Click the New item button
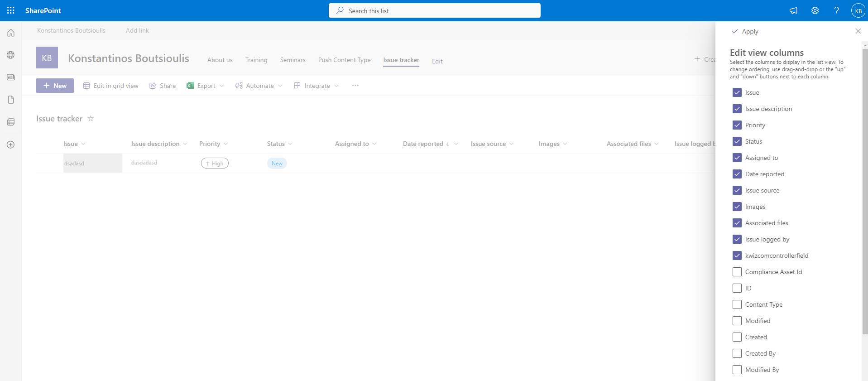The image size is (868, 381). (x=55, y=86)
